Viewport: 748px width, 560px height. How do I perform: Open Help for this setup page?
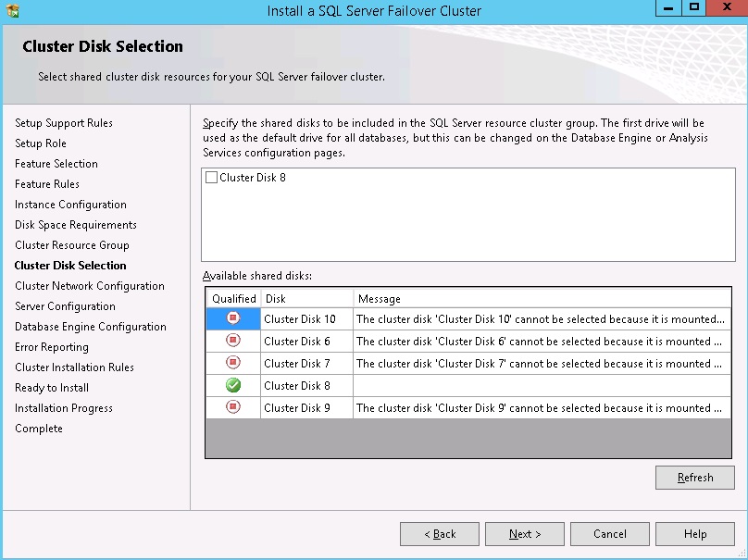point(695,534)
